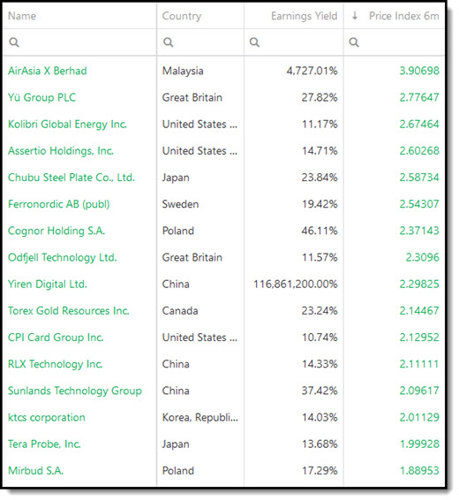This screenshot has height=500, width=459.
Task: Open the Cognor Holding S.A. link
Action: (56, 231)
